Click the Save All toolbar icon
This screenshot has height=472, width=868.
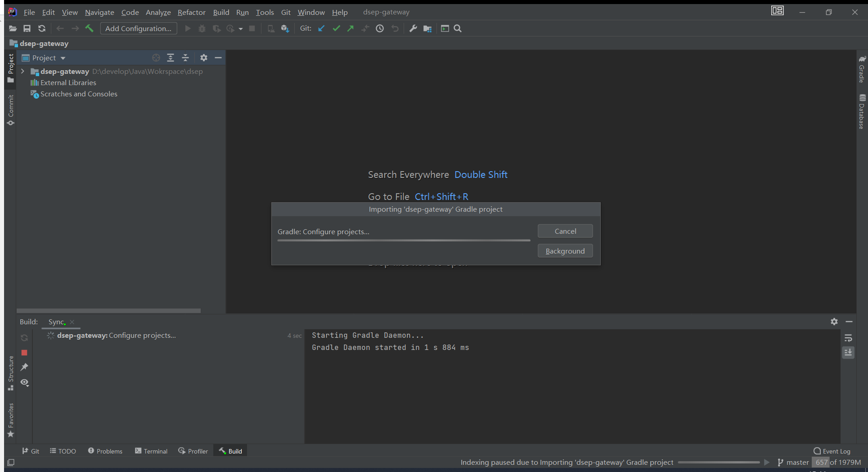[27, 28]
